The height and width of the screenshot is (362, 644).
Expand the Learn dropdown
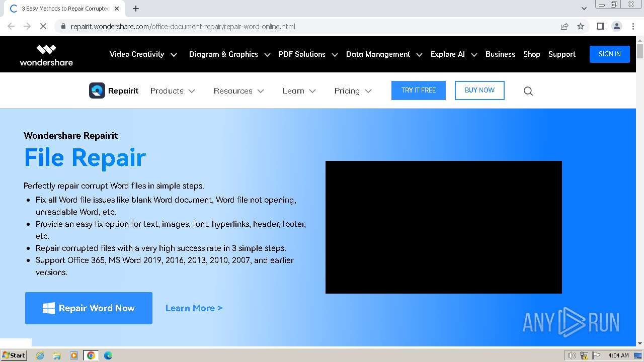click(x=299, y=91)
